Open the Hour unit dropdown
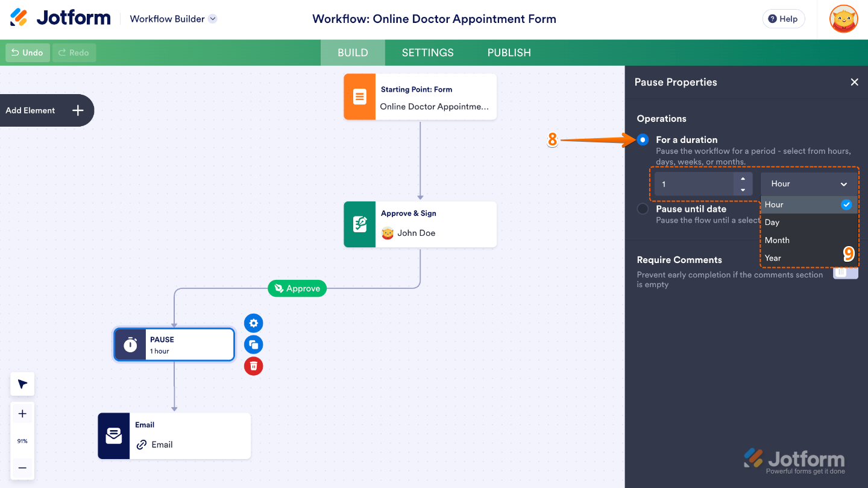The width and height of the screenshot is (868, 488). (809, 183)
